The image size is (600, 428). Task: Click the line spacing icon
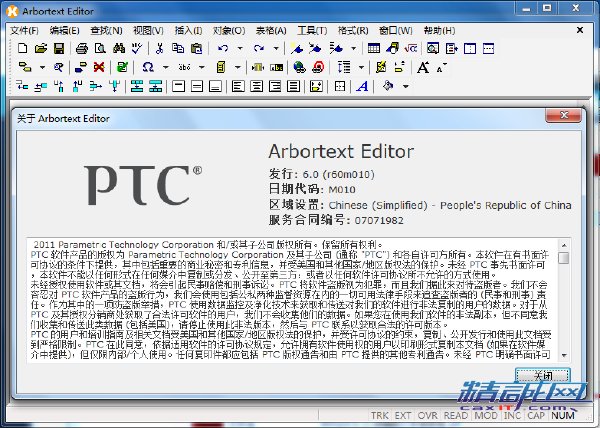coord(344,67)
